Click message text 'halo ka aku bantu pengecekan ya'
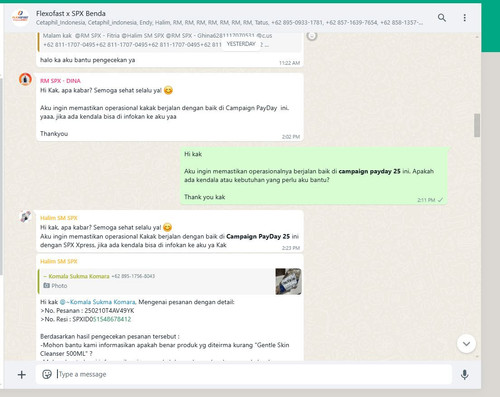Image resolution: width=500 pixels, height=397 pixels. tap(88, 60)
